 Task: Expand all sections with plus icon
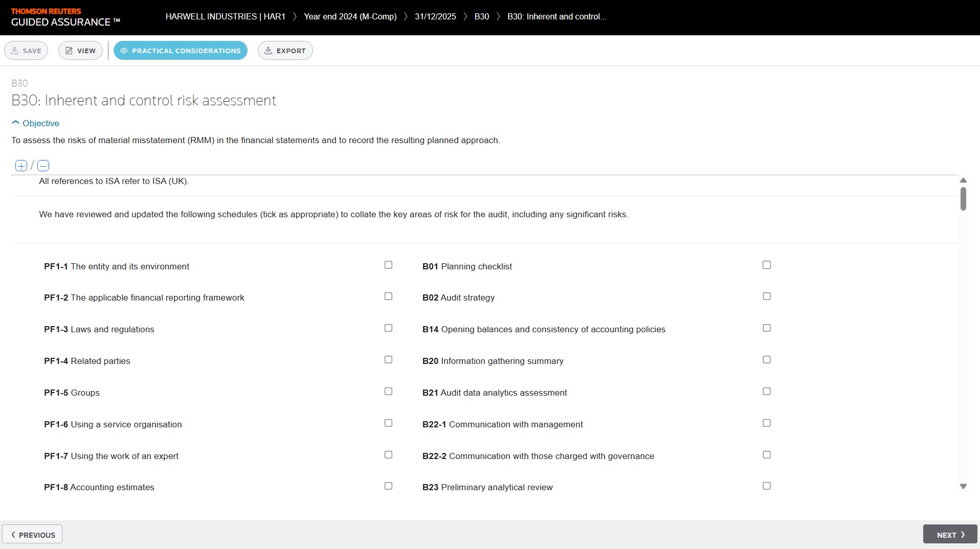click(x=21, y=166)
